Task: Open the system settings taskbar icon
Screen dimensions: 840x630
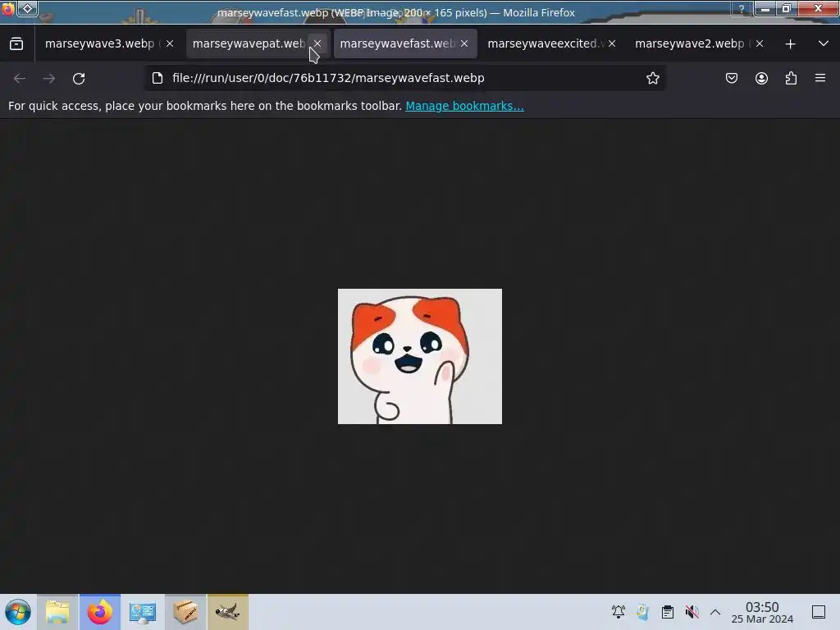Action: [143, 612]
